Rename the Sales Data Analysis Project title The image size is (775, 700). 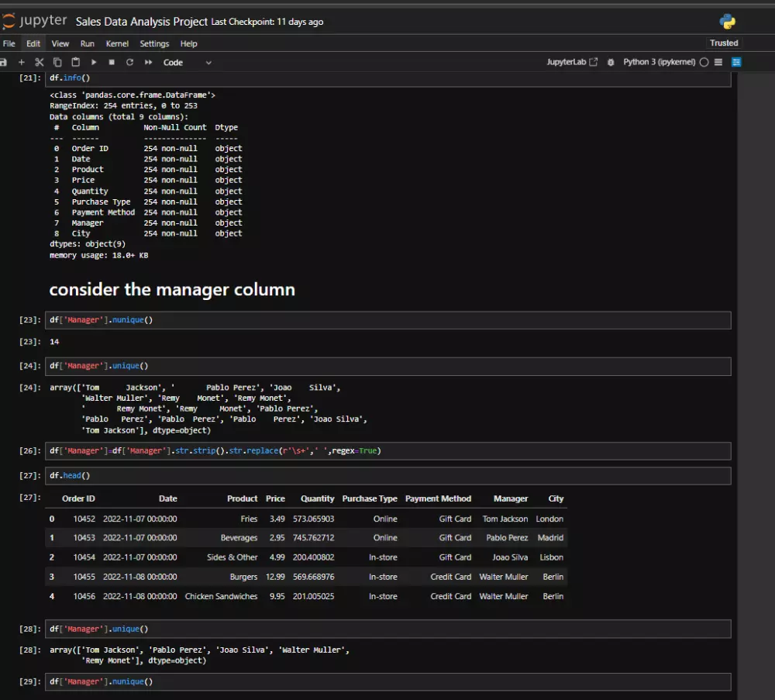point(142,22)
